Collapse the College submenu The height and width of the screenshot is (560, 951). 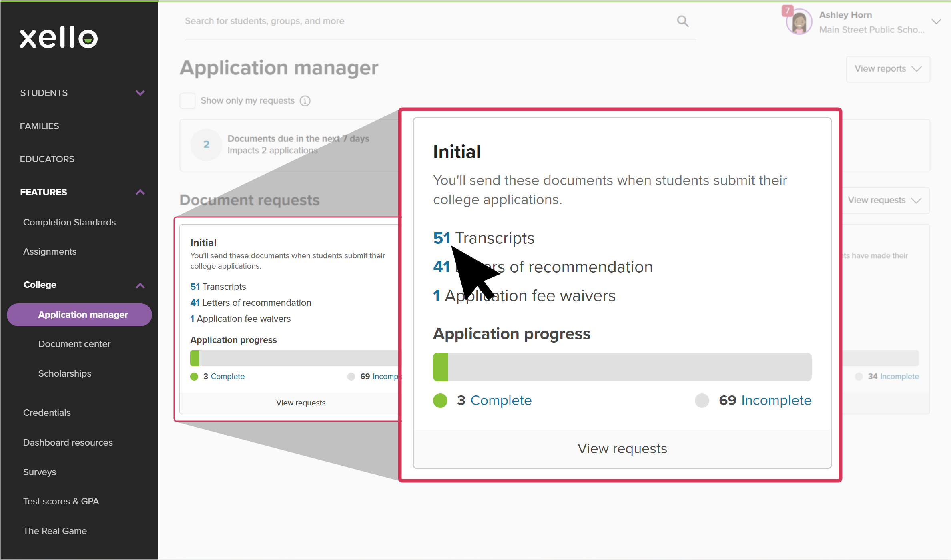click(x=140, y=285)
